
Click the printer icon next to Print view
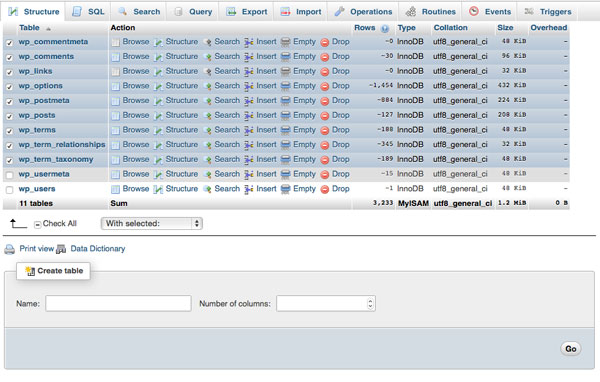point(10,249)
